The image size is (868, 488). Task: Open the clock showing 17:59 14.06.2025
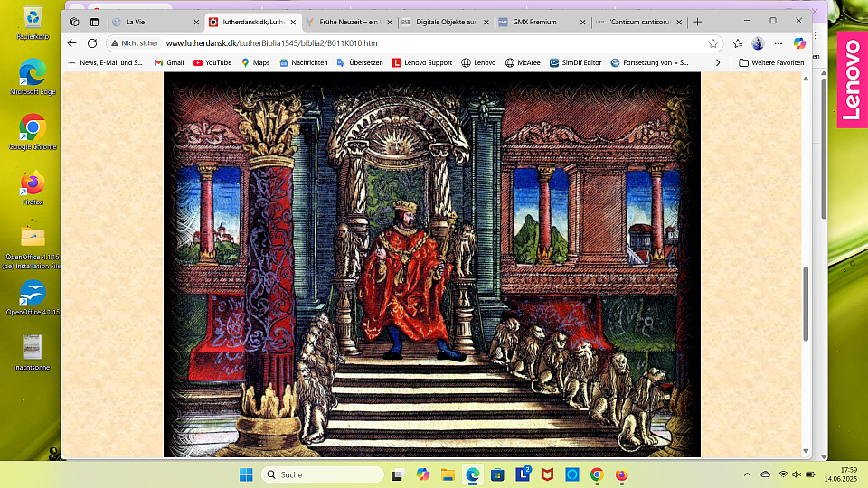click(840, 474)
